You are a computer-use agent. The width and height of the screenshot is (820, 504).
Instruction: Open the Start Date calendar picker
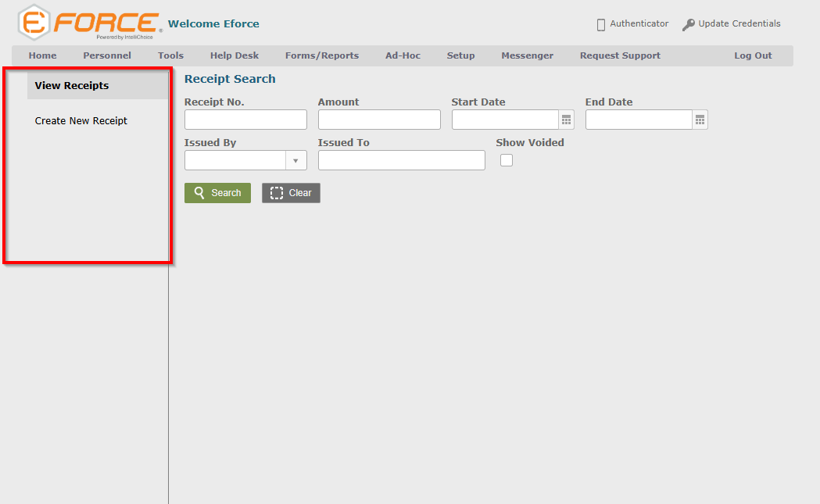click(x=566, y=120)
